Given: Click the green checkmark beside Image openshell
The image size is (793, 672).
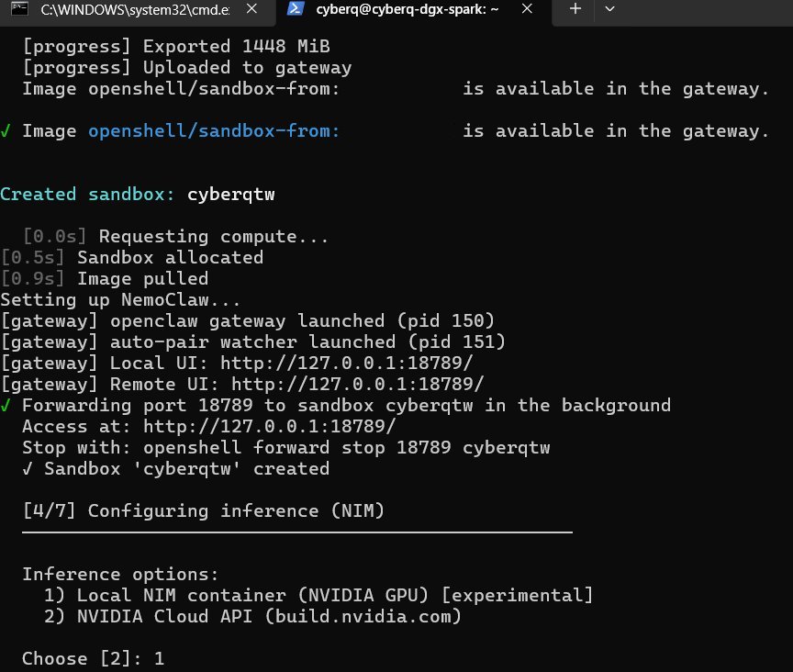Looking at the screenshot, I should 6,131.
